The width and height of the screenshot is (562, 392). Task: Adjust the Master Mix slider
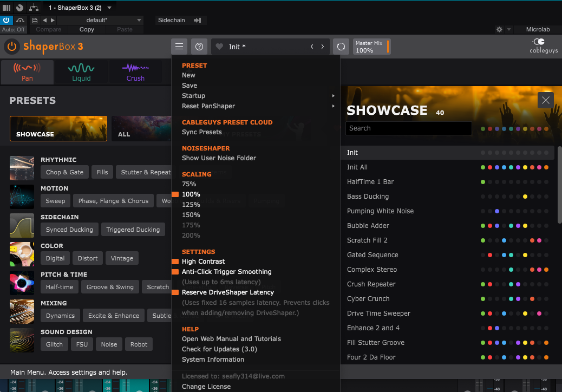tap(371, 47)
